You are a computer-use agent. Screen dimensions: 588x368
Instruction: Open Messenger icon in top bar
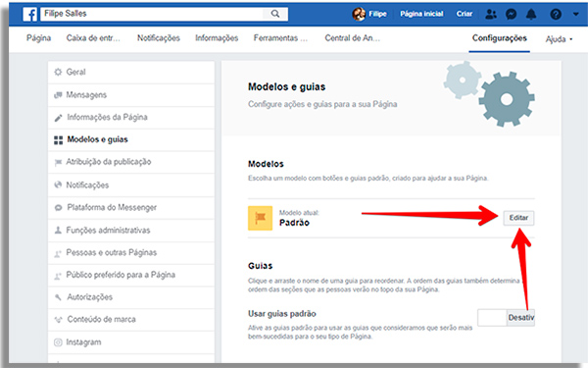tap(512, 15)
